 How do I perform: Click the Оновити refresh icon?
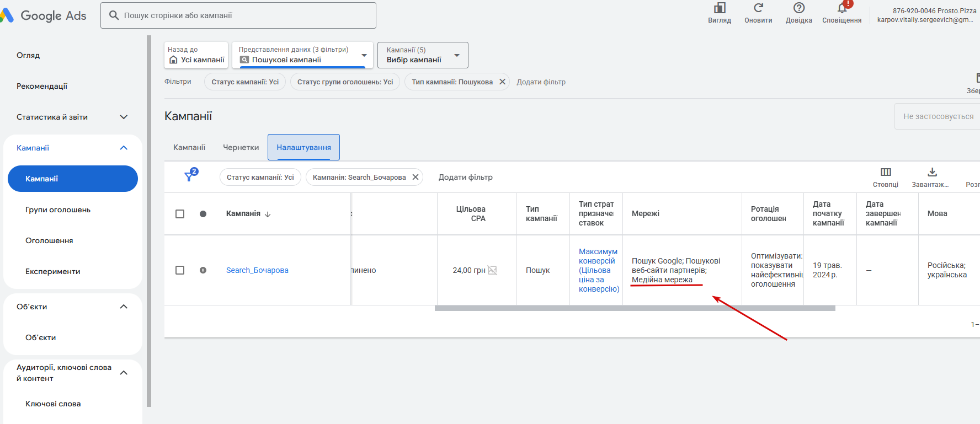pos(758,8)
